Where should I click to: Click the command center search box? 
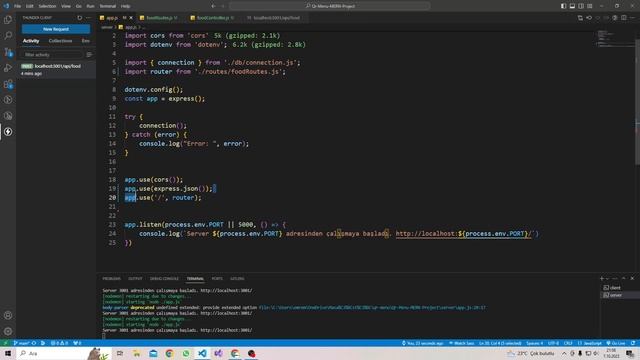[x=330, y=6]
